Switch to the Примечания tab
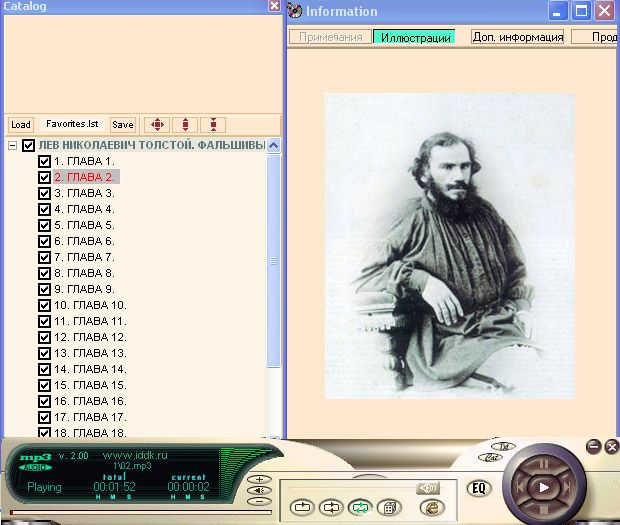Image resolution: width=620 pixels, height=525 pixels. pyautogui.click(x=329, y=37)
